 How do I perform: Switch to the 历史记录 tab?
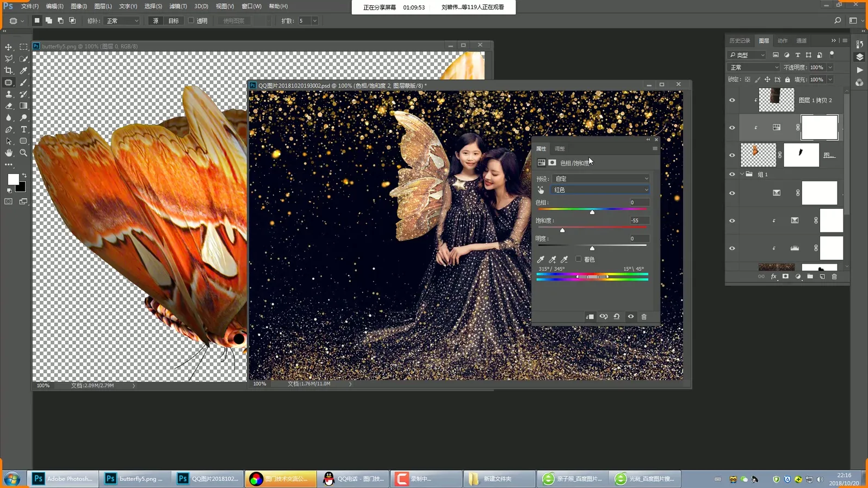point(740,41)
